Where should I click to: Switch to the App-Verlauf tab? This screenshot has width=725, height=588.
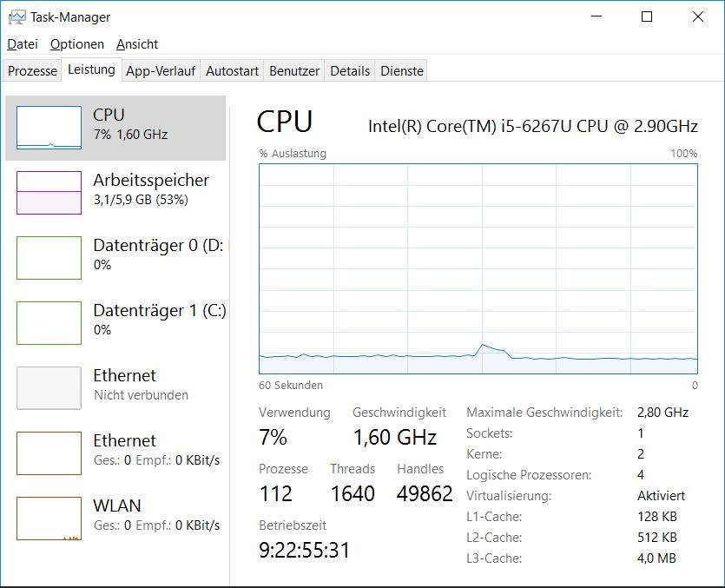click(161, 71)
